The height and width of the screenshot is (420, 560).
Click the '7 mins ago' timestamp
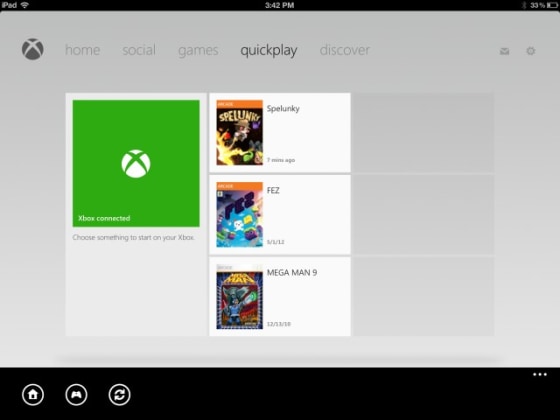(x=281, y=160)
